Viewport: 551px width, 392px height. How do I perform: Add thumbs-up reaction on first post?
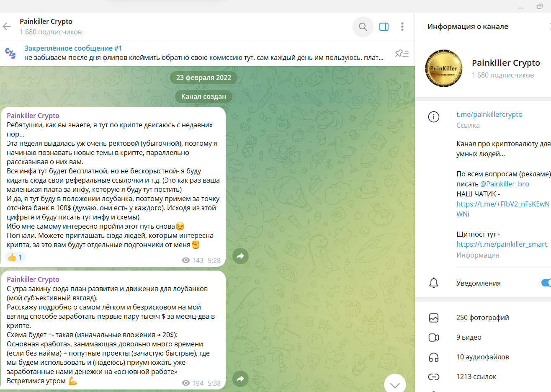click(15, 257)
